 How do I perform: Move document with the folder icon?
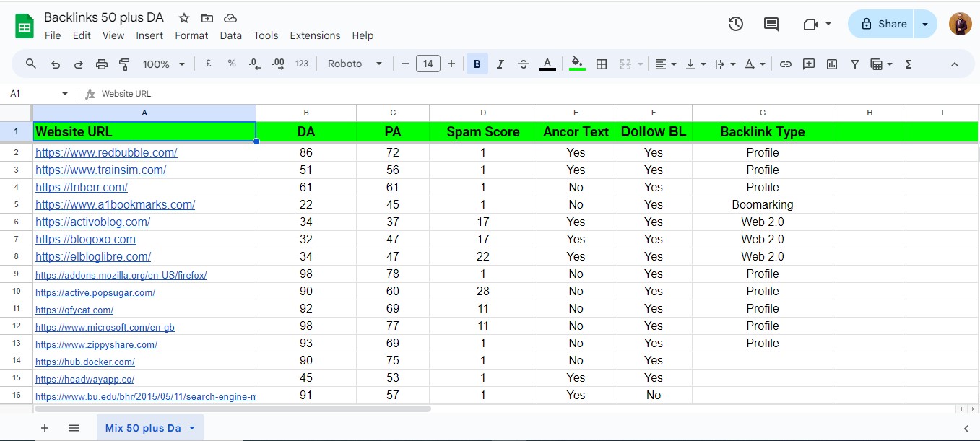pos(207,17)
